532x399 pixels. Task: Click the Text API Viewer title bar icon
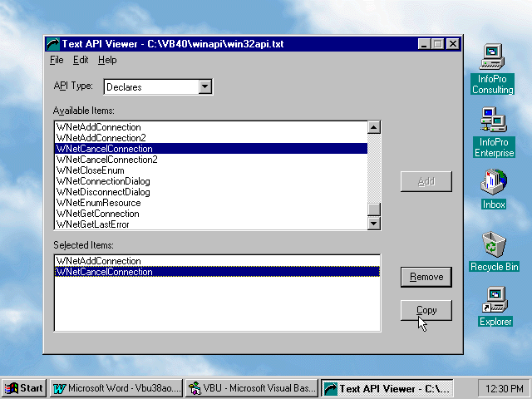tap(55, 44)
